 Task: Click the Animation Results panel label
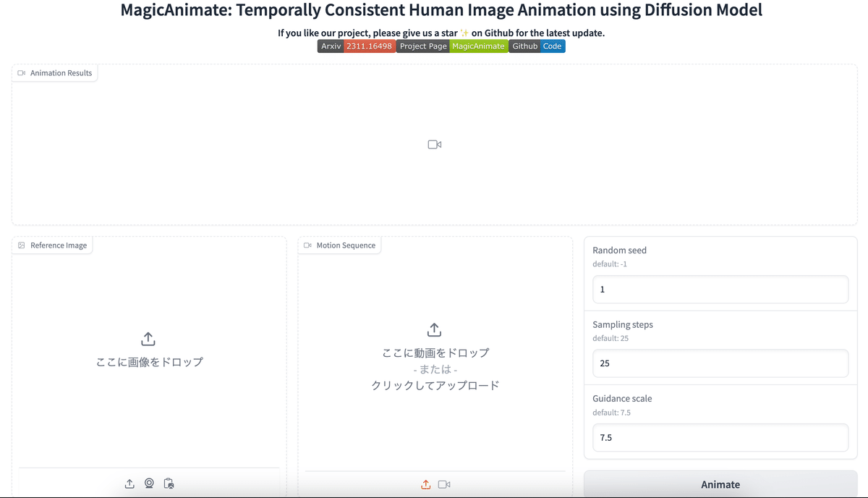click(x=61, y=72)
